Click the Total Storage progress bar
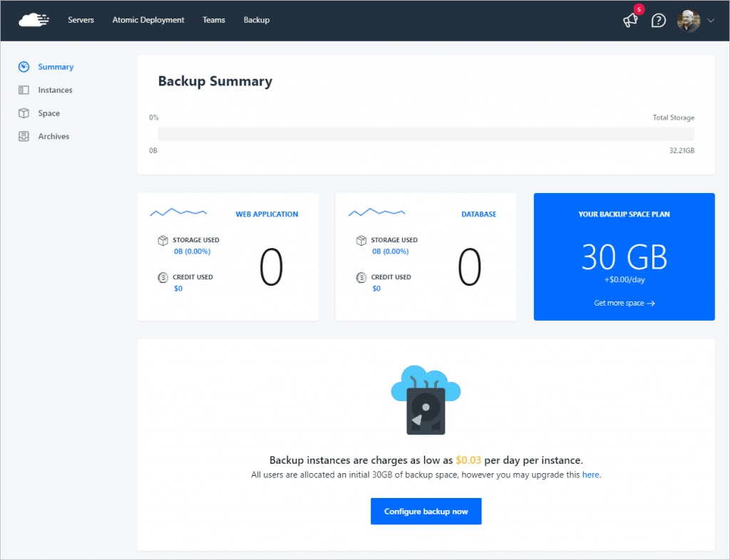The width and height of the screenshot is (730, 560). pyautogui.click(x=426, y=134)
